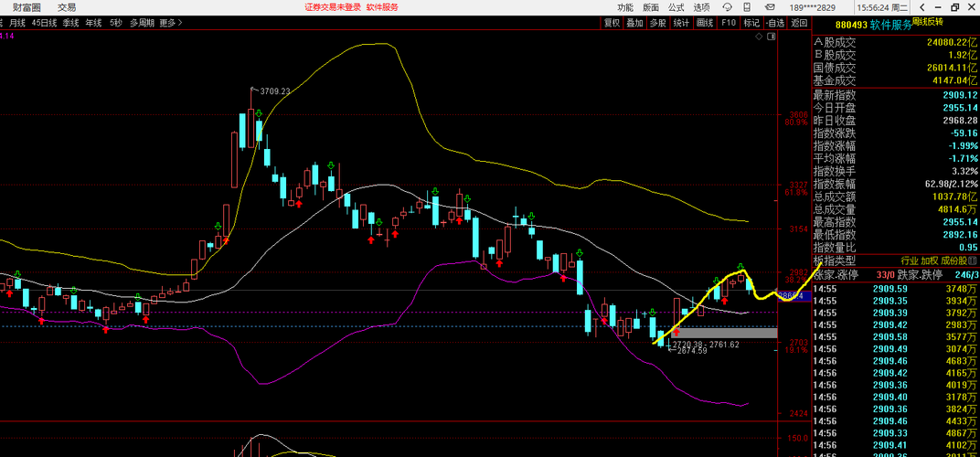Open the 公式 menu
The width and height of the screenshot is (980, 457).
point(676,7)
